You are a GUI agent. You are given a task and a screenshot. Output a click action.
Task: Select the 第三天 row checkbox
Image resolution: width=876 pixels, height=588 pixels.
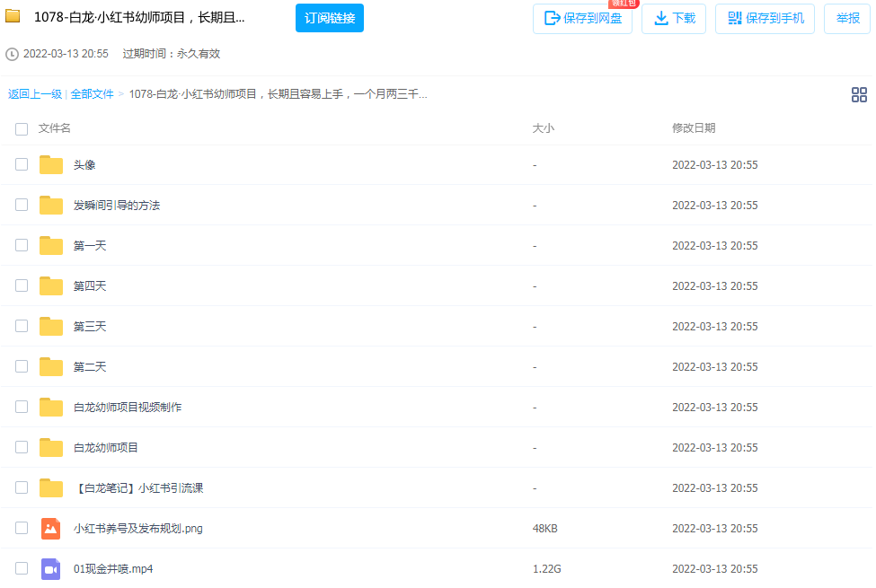(22, 326)
